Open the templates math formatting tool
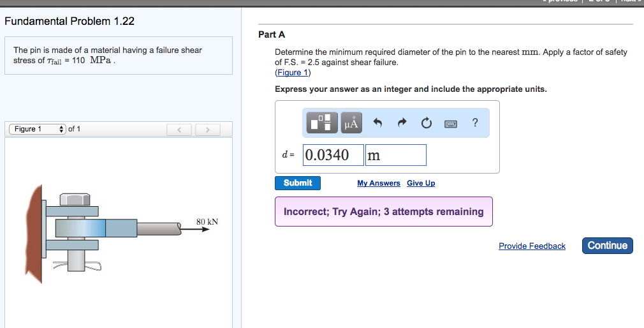 pyautogui.click(x=322, y=123)
